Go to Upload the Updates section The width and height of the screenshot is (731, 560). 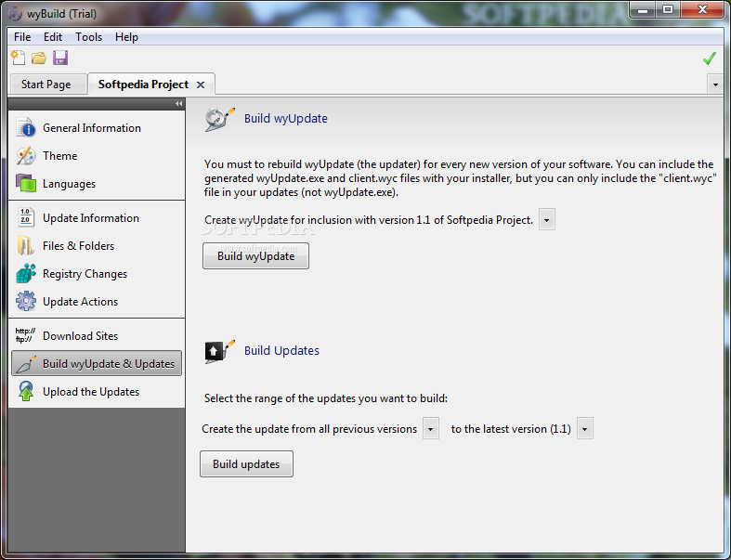(x=97, y=392)
